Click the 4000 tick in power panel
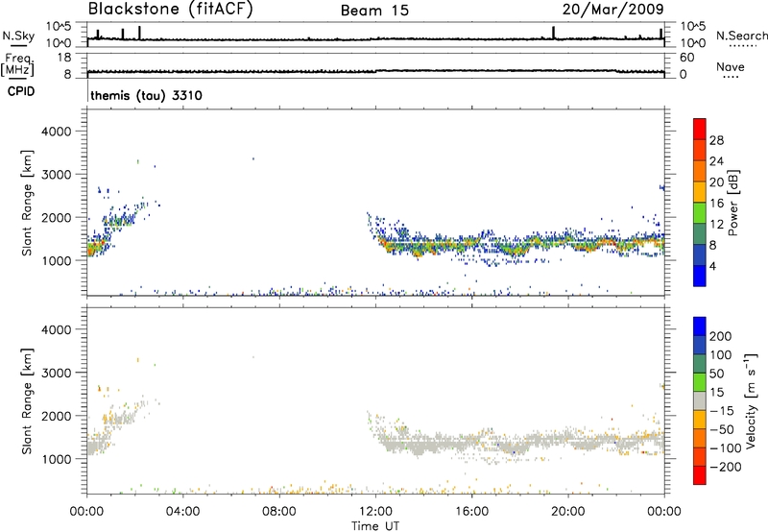The image size is (768, 532). point(57,132)
